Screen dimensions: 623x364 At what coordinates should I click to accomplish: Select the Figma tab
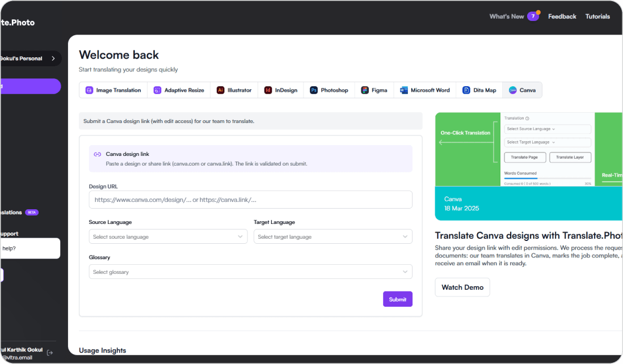click(x=374, y=90)
